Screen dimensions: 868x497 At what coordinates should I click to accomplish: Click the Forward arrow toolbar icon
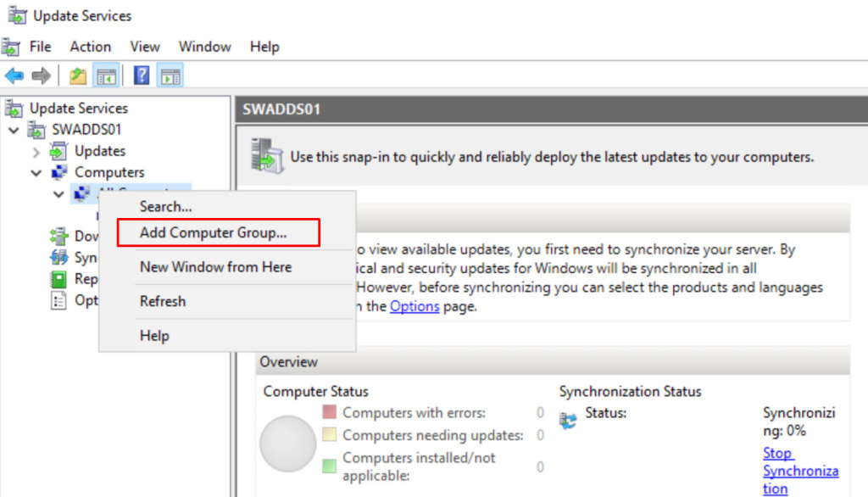(x=41, y=75)
